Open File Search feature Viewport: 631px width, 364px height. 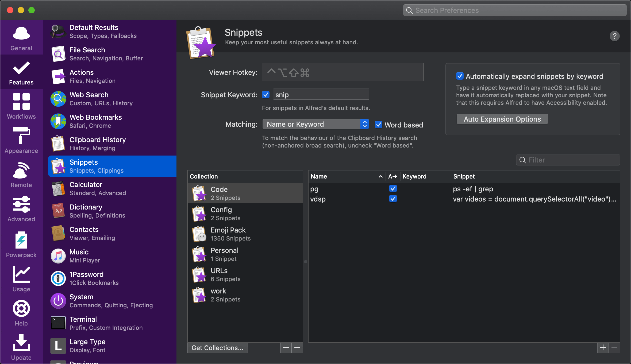(x=112, y=54)
